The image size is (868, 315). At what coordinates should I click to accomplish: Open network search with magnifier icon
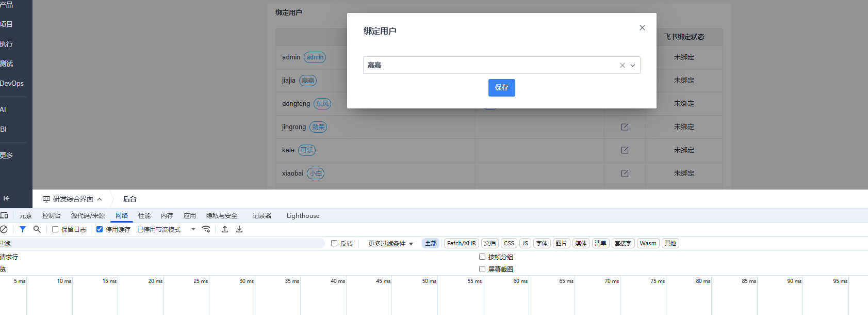[37, 229]
